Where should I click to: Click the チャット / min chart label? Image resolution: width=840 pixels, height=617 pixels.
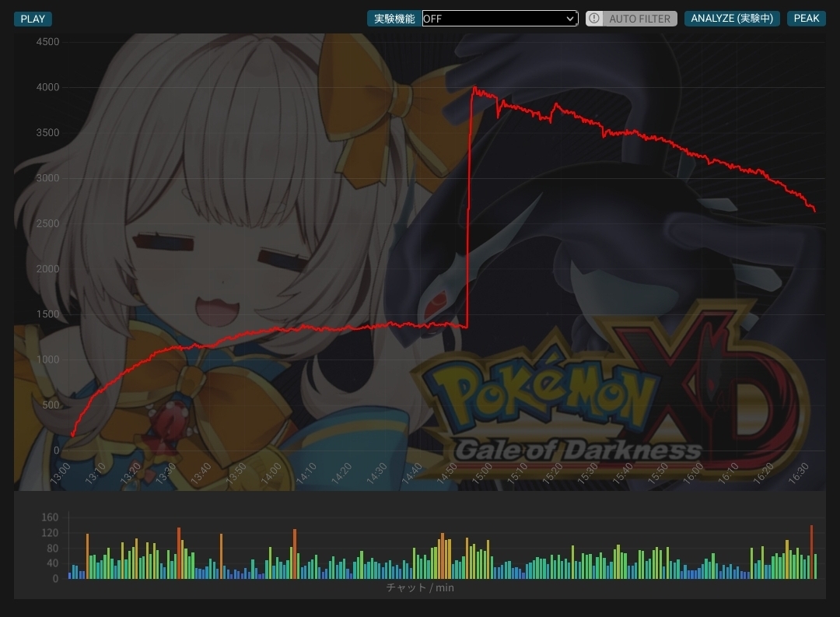[x=420, y=588]
